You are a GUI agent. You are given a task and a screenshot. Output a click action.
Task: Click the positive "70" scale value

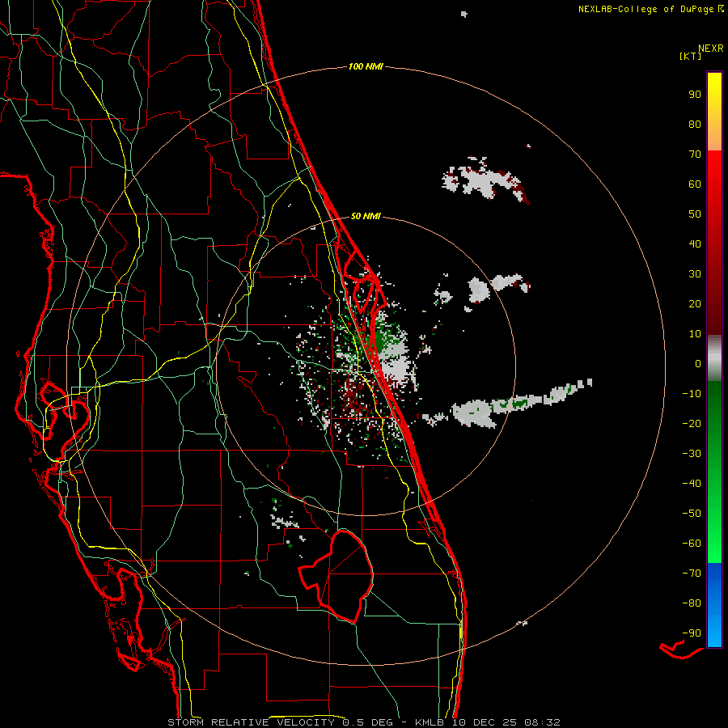(695, 154)
